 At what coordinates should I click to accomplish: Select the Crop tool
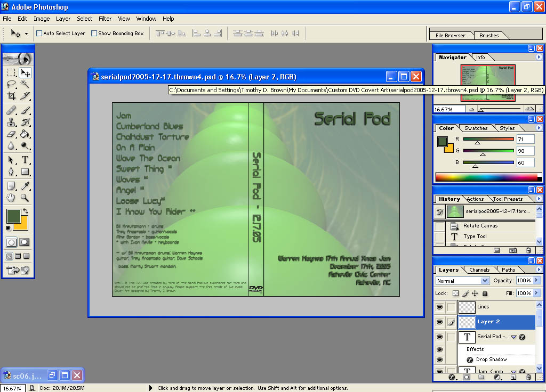[x=11, y=96]
